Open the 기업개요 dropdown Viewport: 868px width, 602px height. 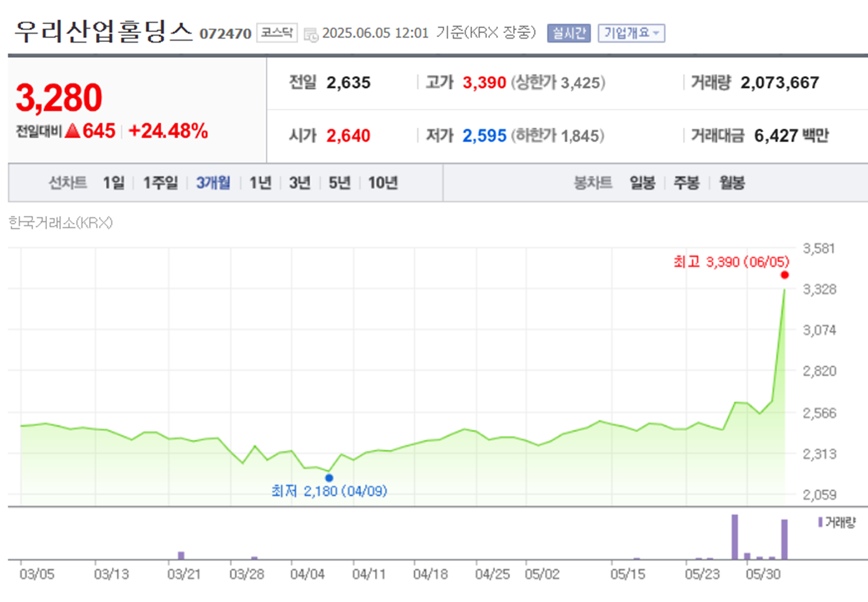point(631,33)
